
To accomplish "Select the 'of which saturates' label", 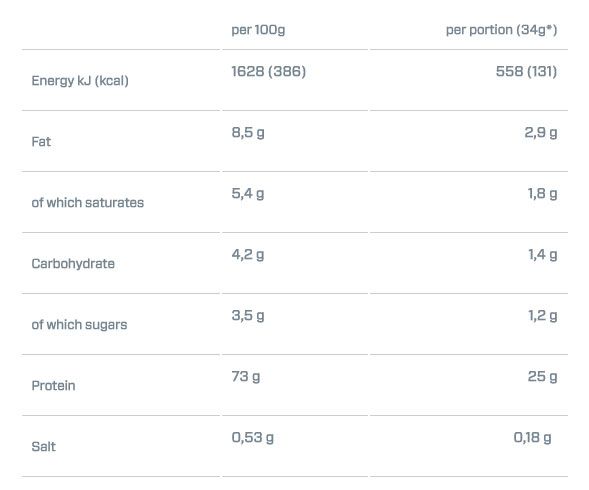I will point(88,203).
